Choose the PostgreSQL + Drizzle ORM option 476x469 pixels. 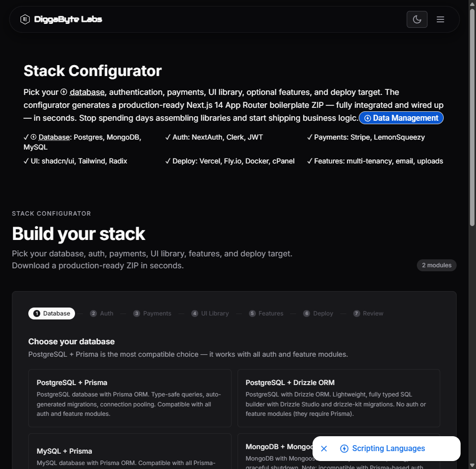click(x=338, y=397)
